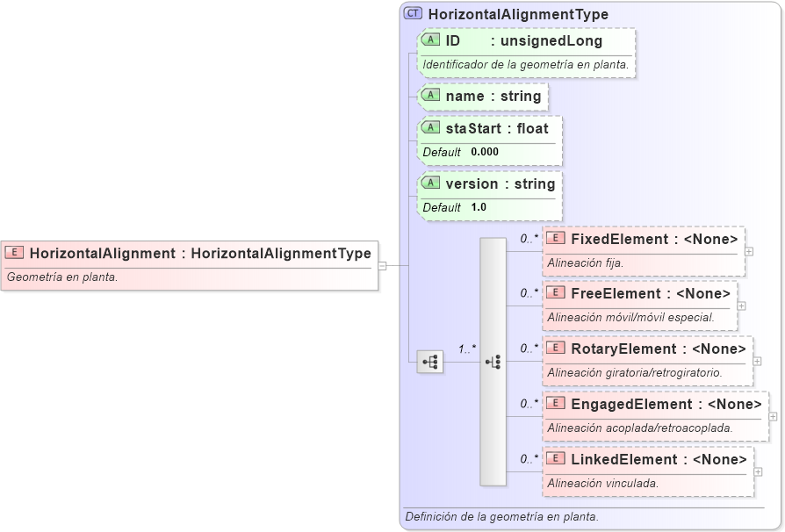Select the small sequence compositor box icon
This screenshot has width=785, height=532.
click(x=430, y=362)
